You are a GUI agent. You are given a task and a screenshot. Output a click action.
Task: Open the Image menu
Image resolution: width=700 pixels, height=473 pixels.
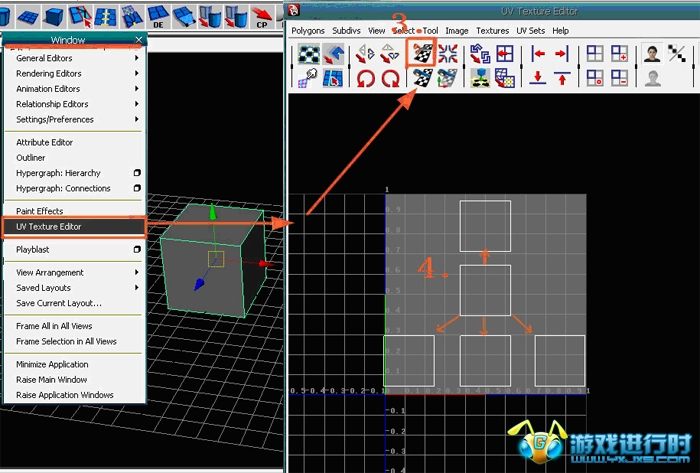[457, 31]
